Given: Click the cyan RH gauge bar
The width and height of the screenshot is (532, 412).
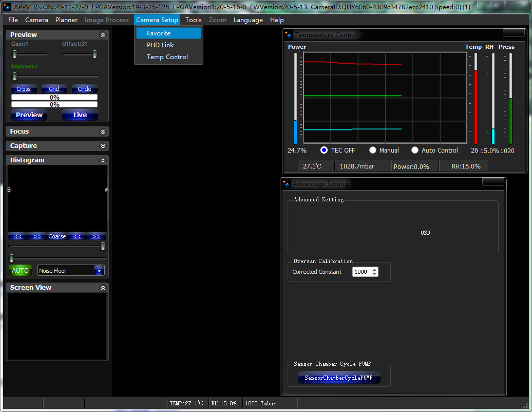Looking at the screenshot, I should 493,137.
